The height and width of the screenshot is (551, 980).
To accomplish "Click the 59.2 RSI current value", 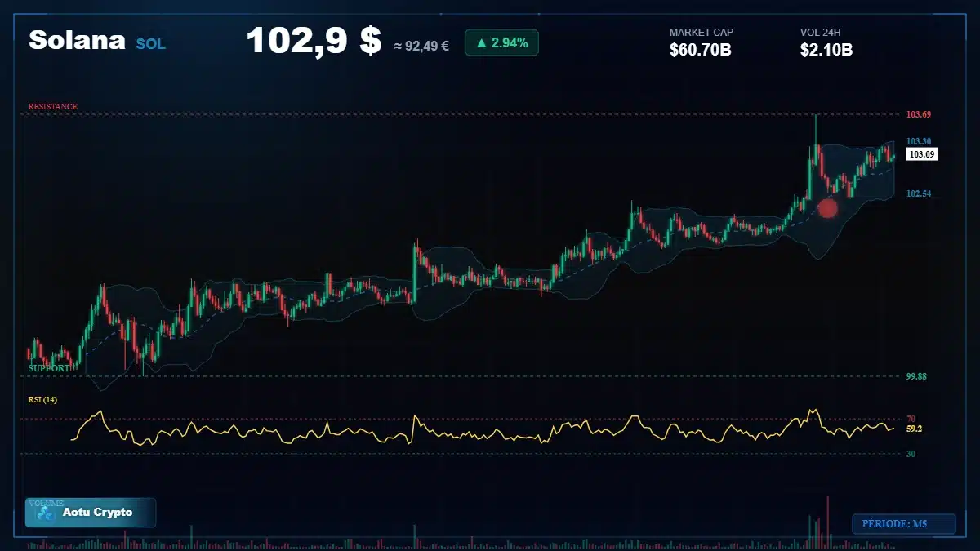I will tap(914, 429).
